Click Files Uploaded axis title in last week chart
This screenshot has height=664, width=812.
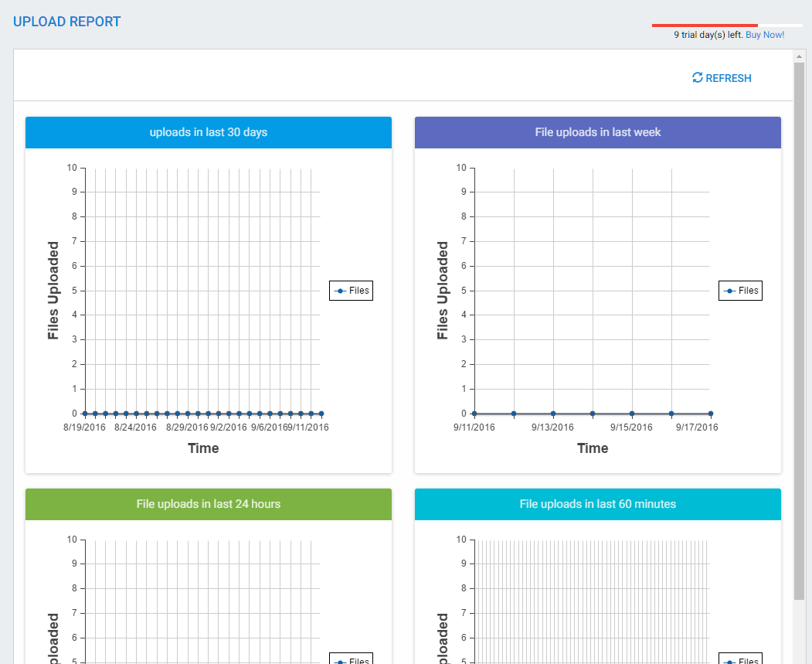point(442,291)
